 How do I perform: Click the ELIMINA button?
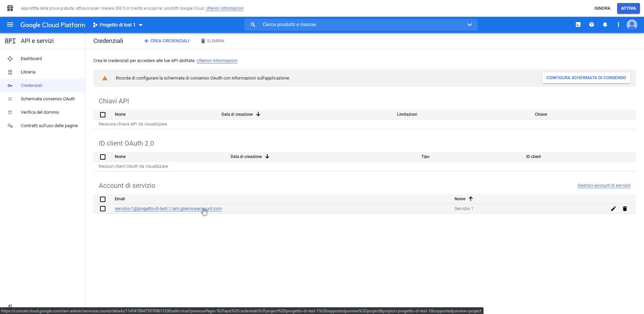tap(213, 41)
